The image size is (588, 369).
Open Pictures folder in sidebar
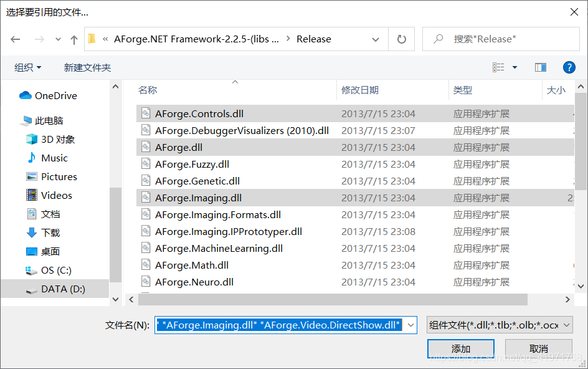52,177
